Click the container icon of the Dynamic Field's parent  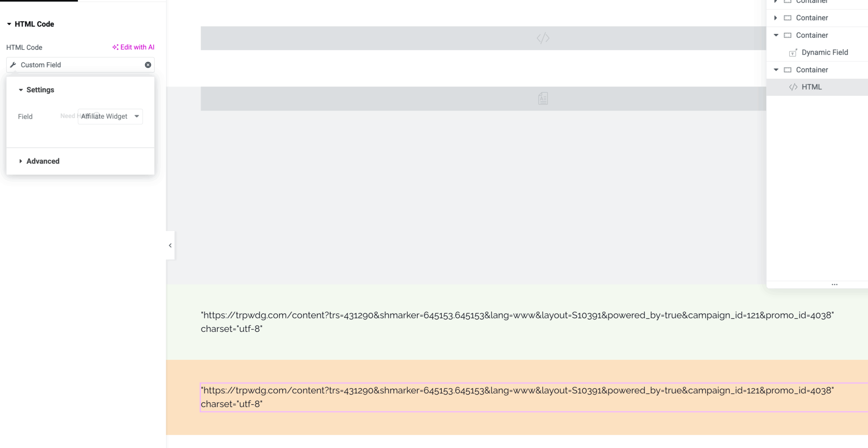pos(788,35)
